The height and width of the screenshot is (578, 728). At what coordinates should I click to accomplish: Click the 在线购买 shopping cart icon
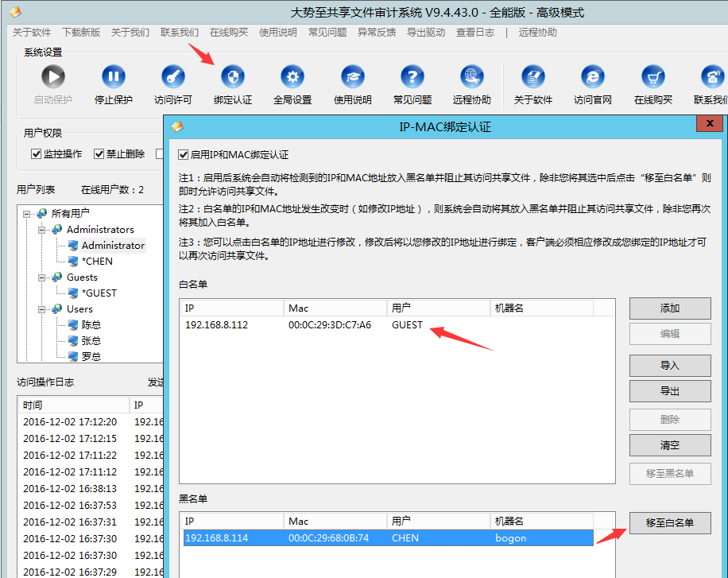[653, 77]
